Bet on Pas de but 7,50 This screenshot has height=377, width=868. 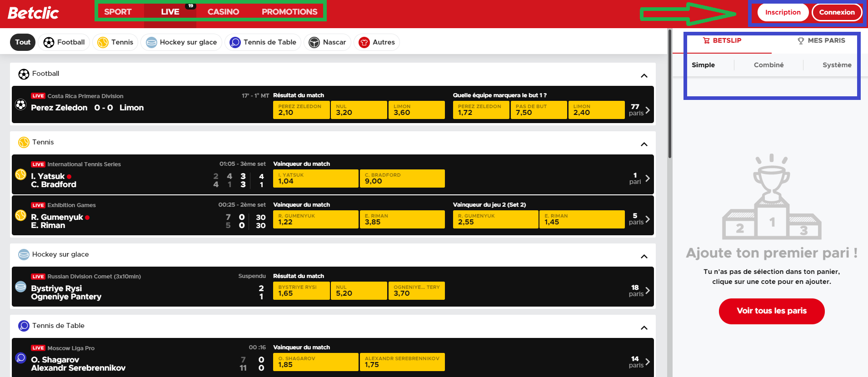click(539, 110)
